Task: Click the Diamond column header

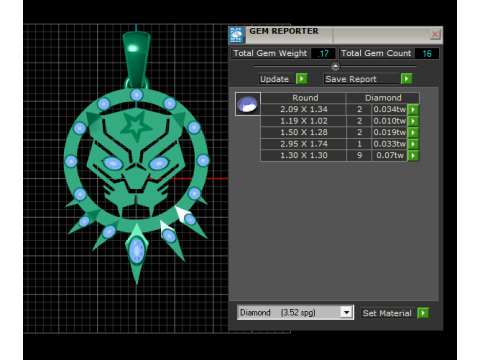Action: 383,98
